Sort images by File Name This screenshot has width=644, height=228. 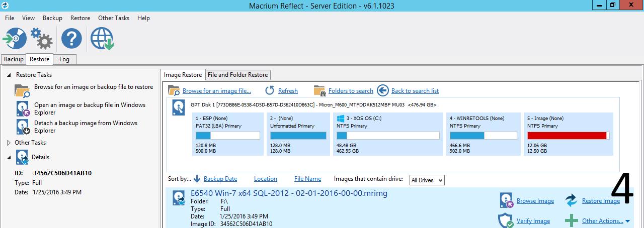pos(307,179)
